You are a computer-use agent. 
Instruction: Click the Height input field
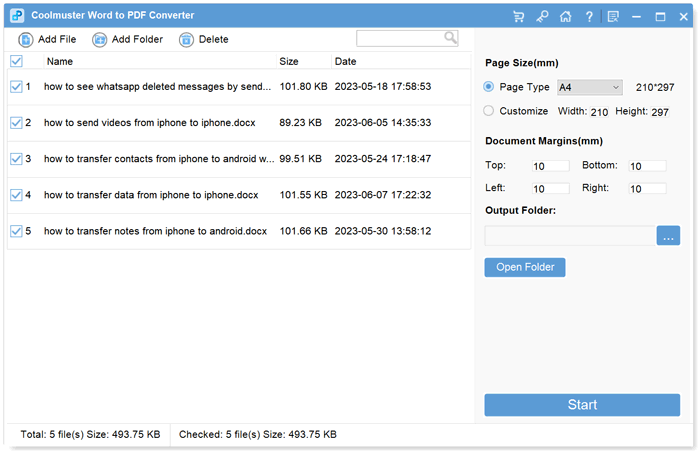(660, 112)
